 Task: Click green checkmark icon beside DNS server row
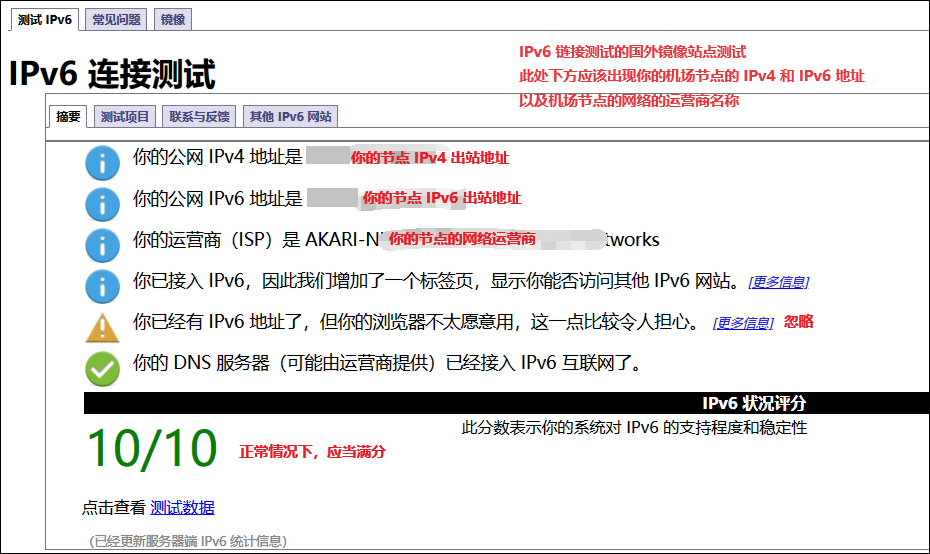pyautogui.click(x=103, y=369)
